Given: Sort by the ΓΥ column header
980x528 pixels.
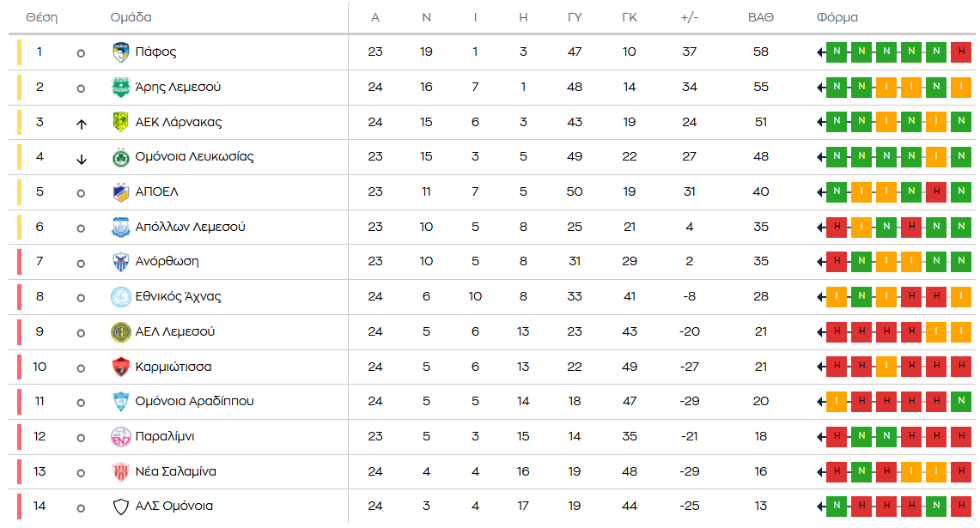Looking at the screenshot, I should tap(575, 18).
